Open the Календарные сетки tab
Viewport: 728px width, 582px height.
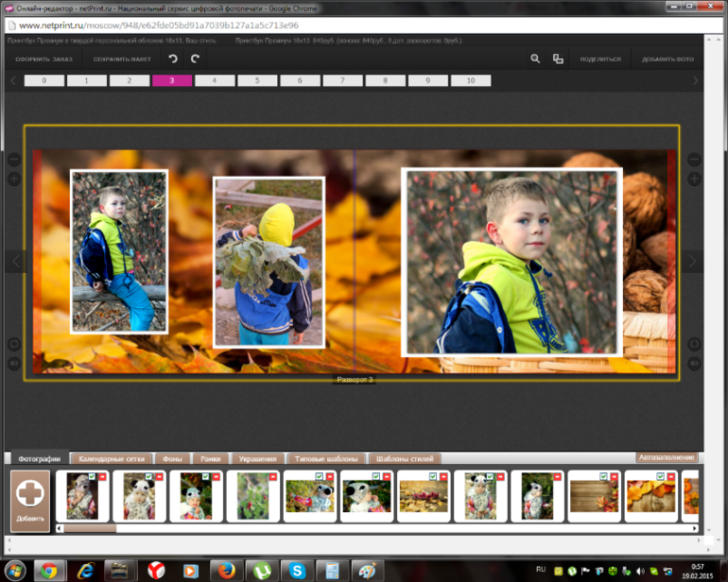tap(113, 458)
